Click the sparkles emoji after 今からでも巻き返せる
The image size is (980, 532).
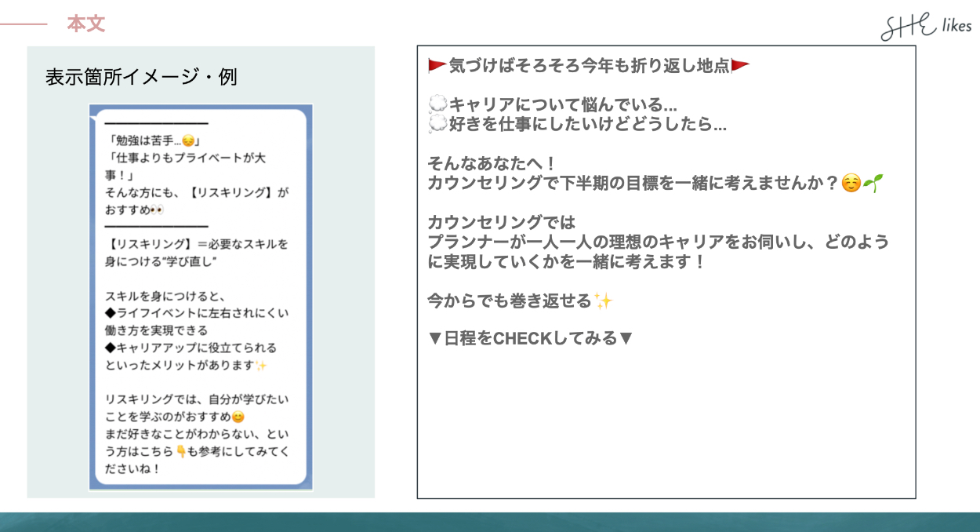coord(603,301)
